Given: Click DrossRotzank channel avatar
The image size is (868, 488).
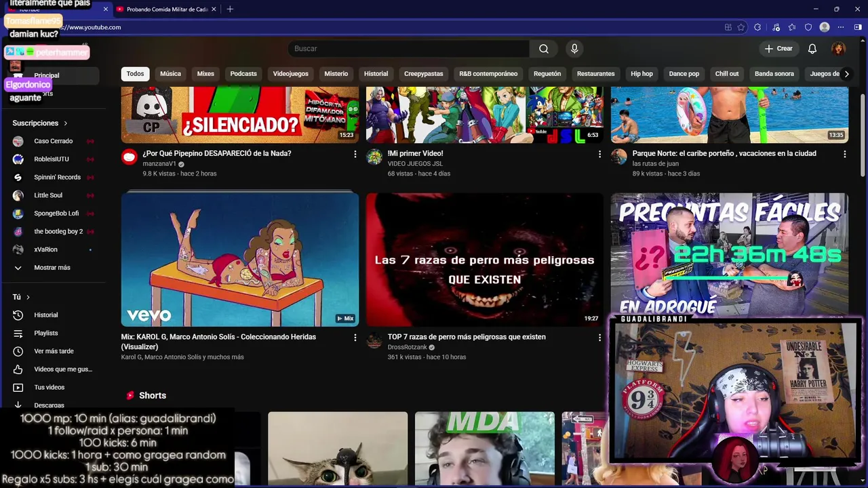Looking at the screenshot, I should pos(374,340).
